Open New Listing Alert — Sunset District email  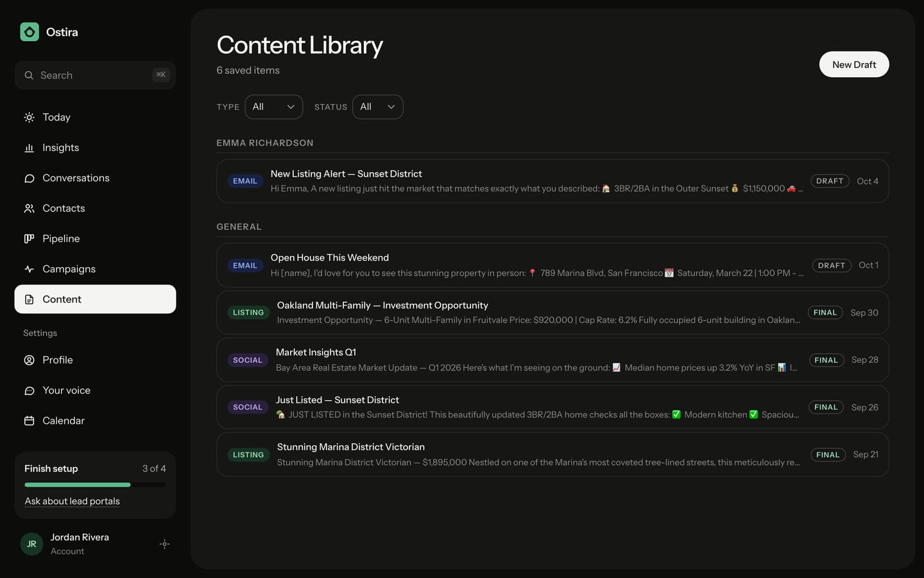[x=552, y=181]
